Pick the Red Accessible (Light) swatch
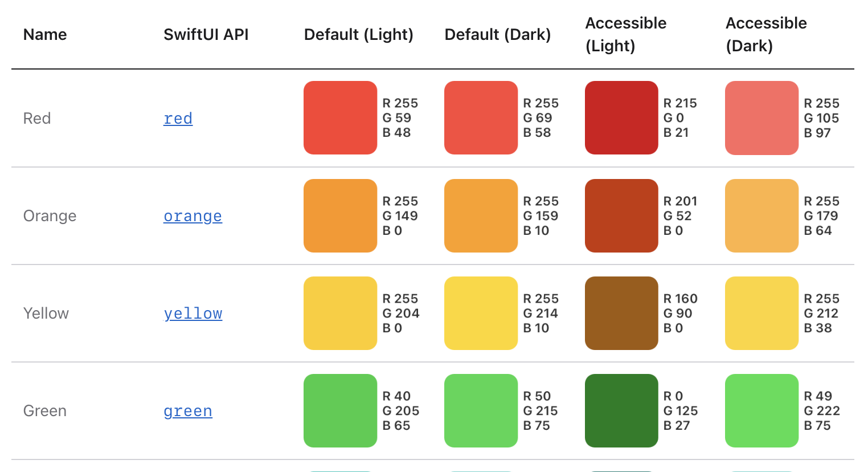Screen dimensions: 868x472 (621, 117)
